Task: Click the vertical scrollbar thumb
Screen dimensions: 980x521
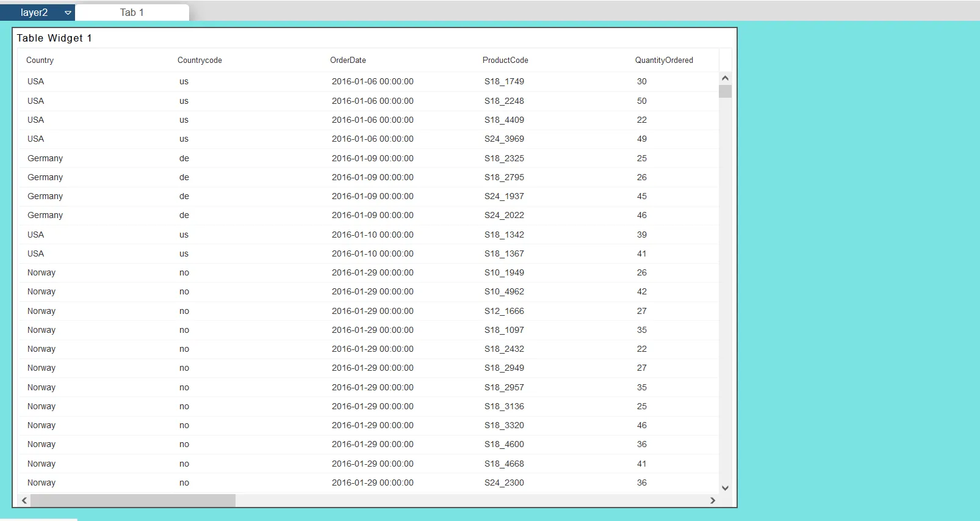Action: tap(725, 92)
